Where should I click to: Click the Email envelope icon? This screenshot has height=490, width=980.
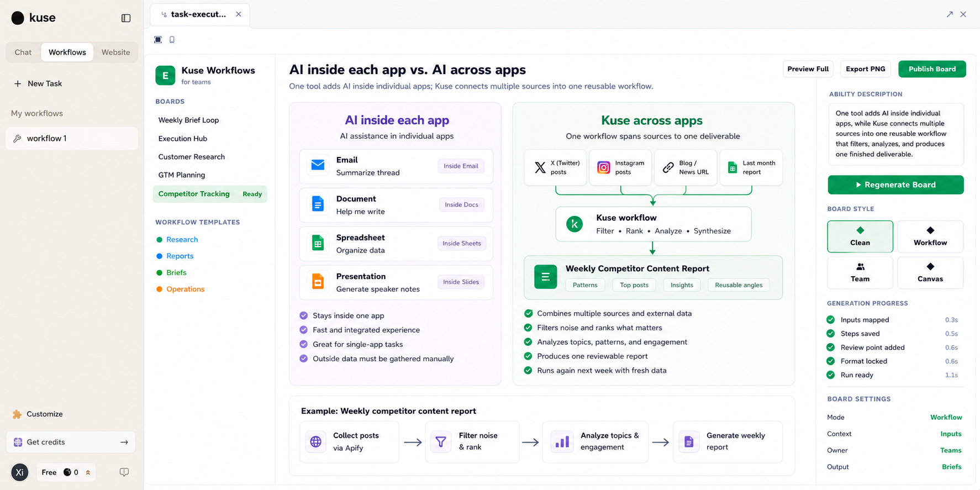318,165
